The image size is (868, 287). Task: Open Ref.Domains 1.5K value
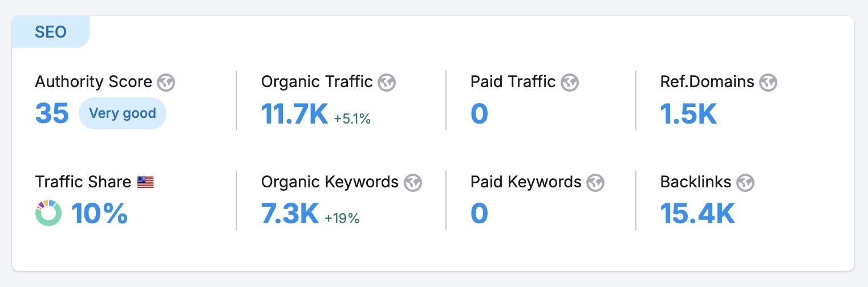pyautogui.click(x=688, y=114)
